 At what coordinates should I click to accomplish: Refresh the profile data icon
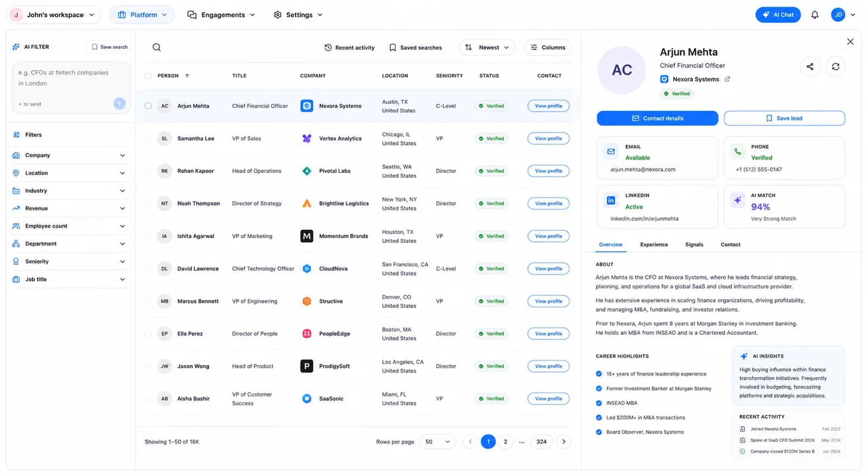835,66
